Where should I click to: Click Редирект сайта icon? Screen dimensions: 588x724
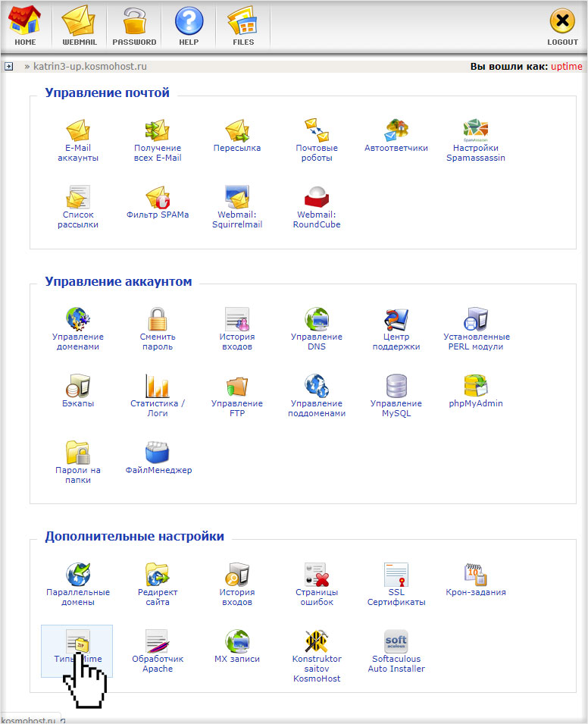click(158, 575)
